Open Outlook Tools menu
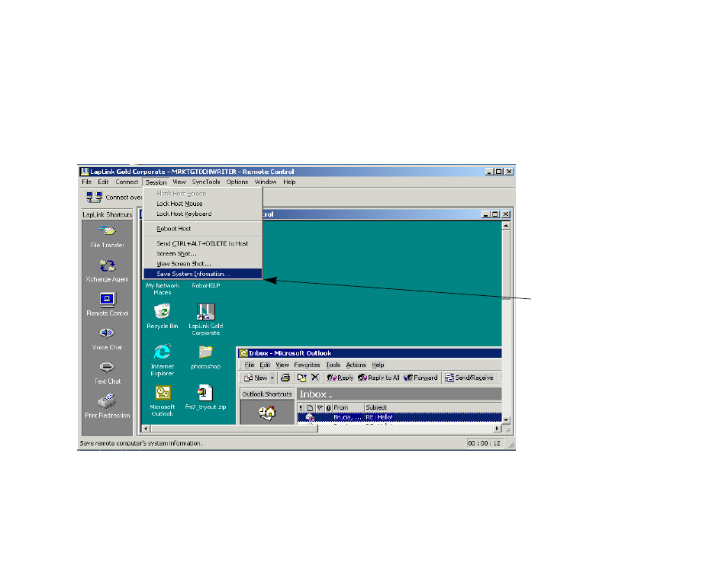Screen dimensions: 728x566 pos(333,365)
